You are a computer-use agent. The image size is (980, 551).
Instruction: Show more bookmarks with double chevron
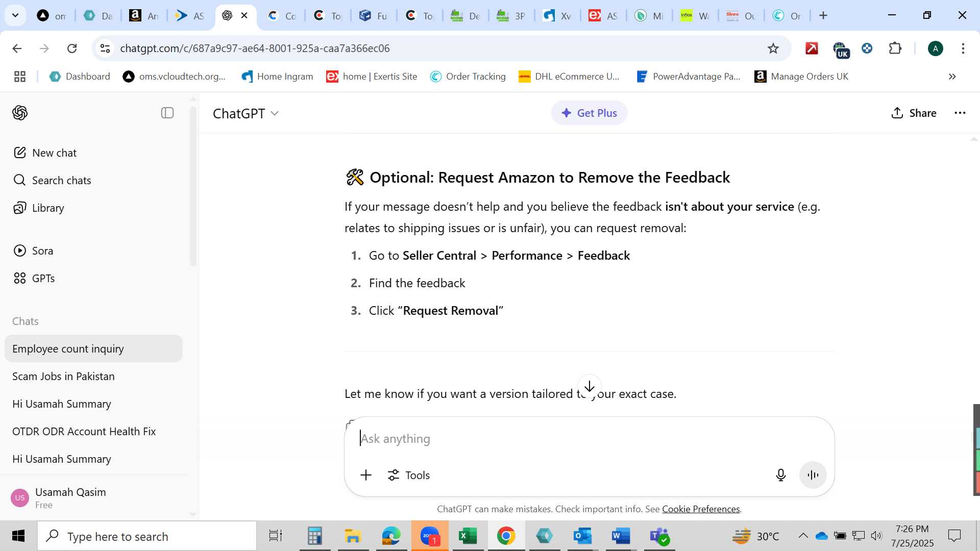(952, 77)
